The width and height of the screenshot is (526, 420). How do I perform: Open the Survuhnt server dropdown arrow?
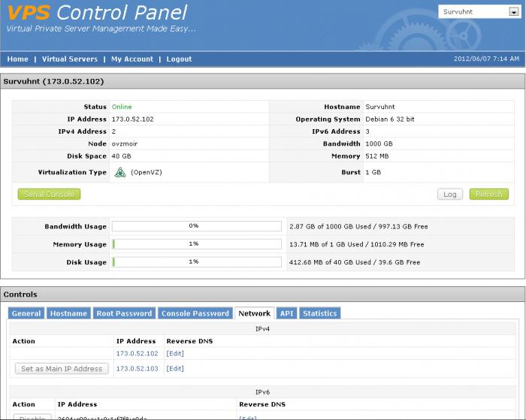click(513, 12)
